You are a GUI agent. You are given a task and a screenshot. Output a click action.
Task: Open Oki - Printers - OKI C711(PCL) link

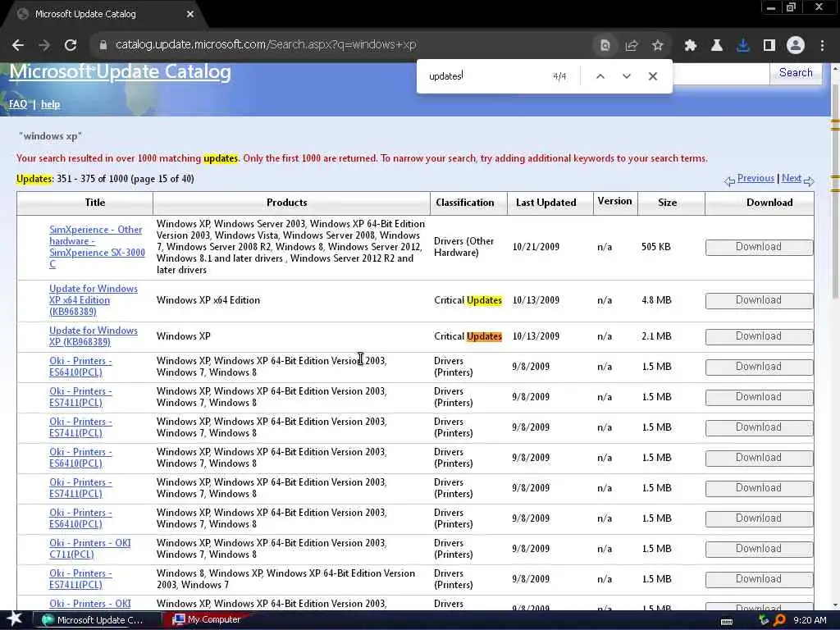click(x=90, y=549)
